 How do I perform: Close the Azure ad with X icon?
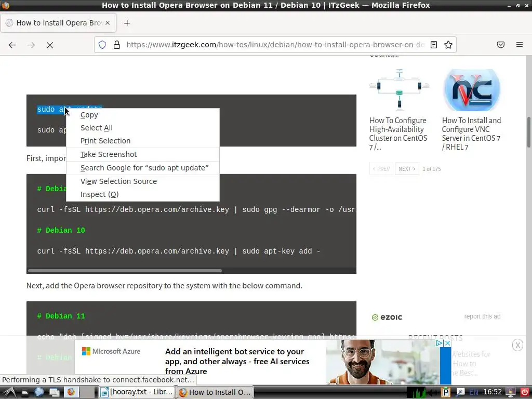(x=447, y=343)
